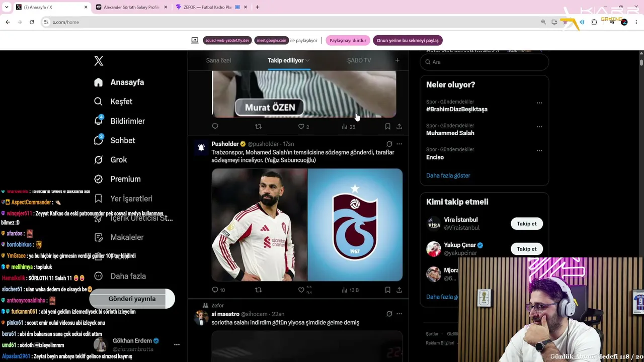The width and height of the screenshot is (644, 362).
Task: Switch to the ŞABO TV tab
Action: (x=359, y=60)
